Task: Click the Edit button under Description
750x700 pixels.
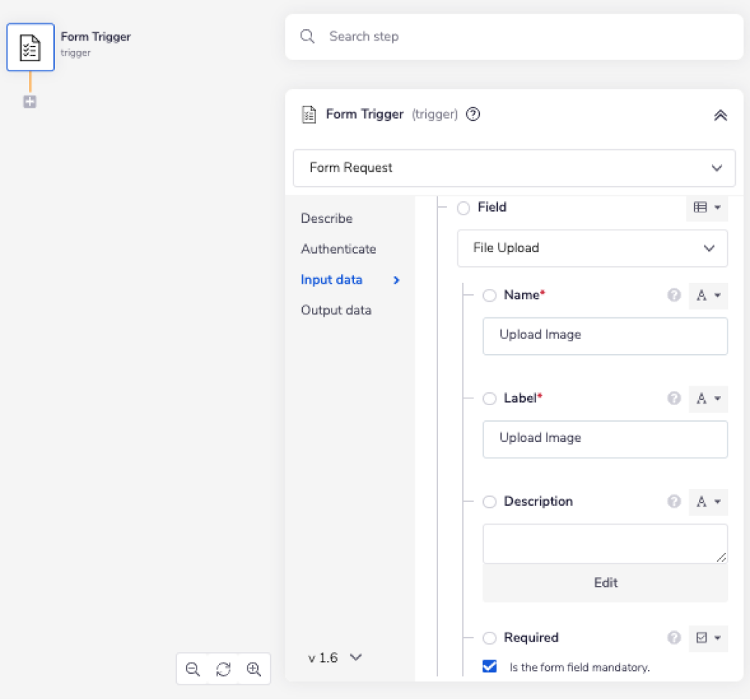Action: pyautogui.click(x=605, y=582)
